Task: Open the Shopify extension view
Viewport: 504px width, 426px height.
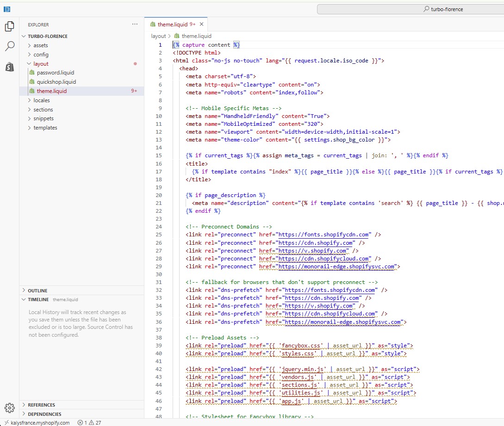Action: (x=10, y=67)
